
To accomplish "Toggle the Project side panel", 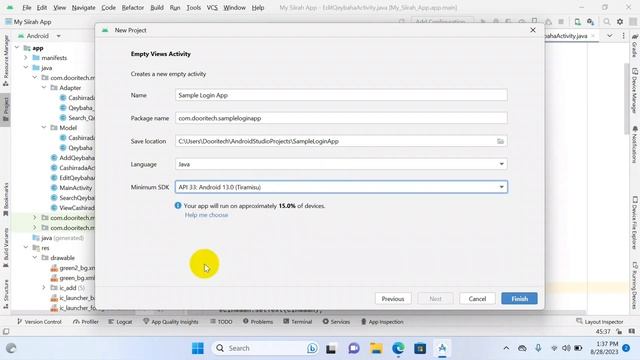I will pyautogui.click(x=6, y=109).
